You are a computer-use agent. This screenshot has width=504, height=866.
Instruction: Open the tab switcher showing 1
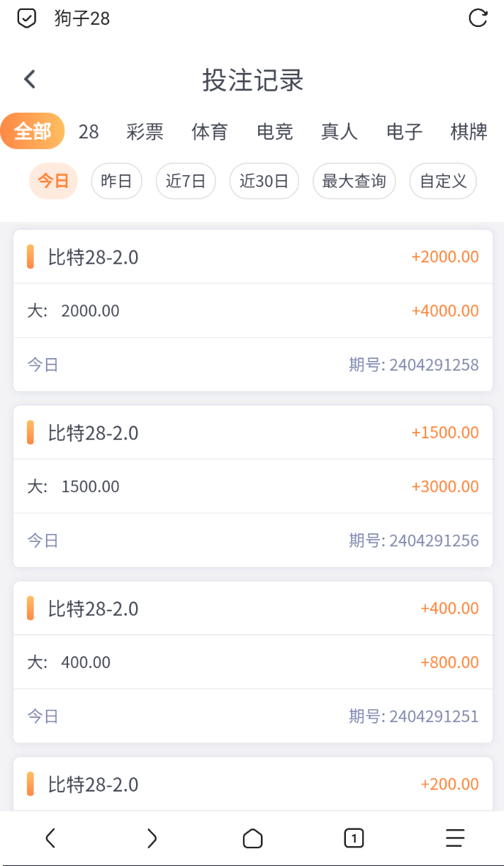[354, 838]
